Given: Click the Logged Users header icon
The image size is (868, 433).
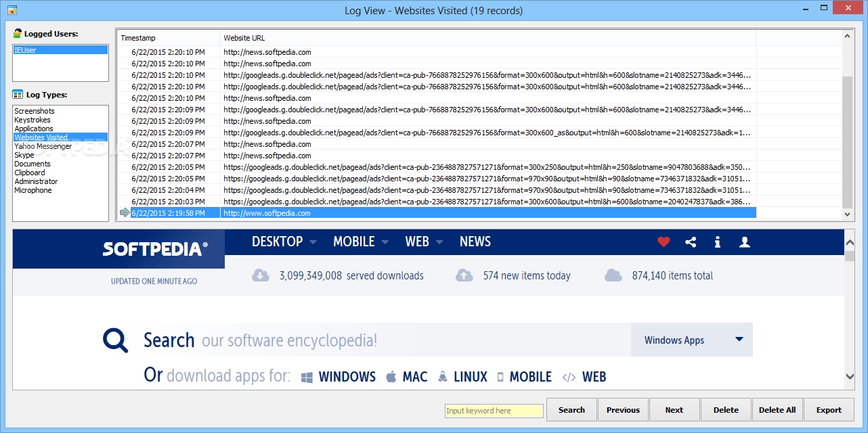Looking at the screenshot, I should [x=18, y=33].
